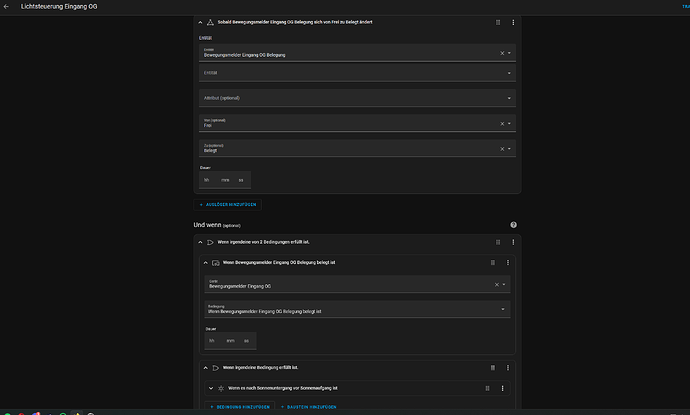690x415 pixels.
Task: Open the three-dot menu of the 'Belegung belegt ist' condition
Action: (508, 263)
